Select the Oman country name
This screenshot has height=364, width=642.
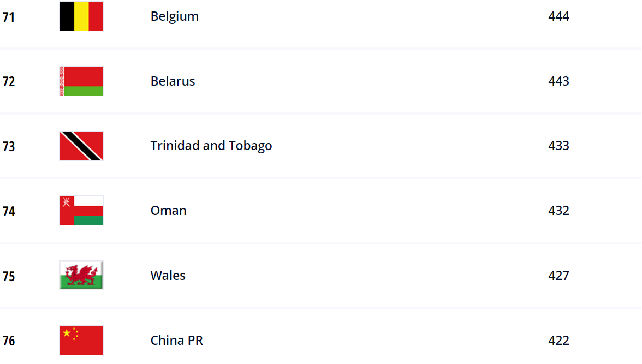click(168, 211)
